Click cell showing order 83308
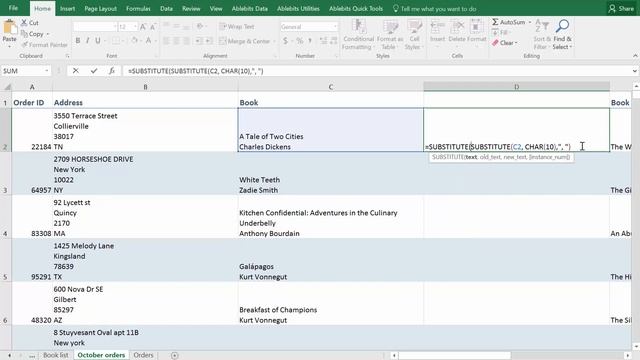Image resolution: width=640 pixels, height=360 pixels. click(x=32, y=217)
